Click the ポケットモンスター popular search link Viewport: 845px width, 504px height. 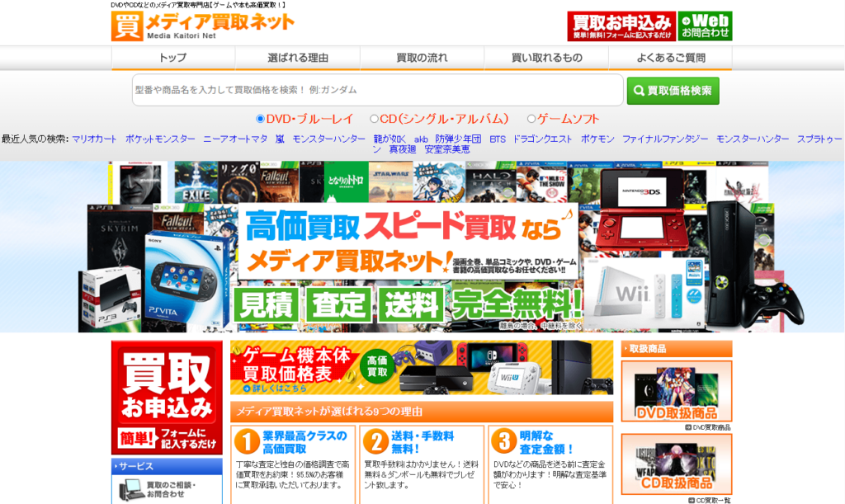(161, 139)
